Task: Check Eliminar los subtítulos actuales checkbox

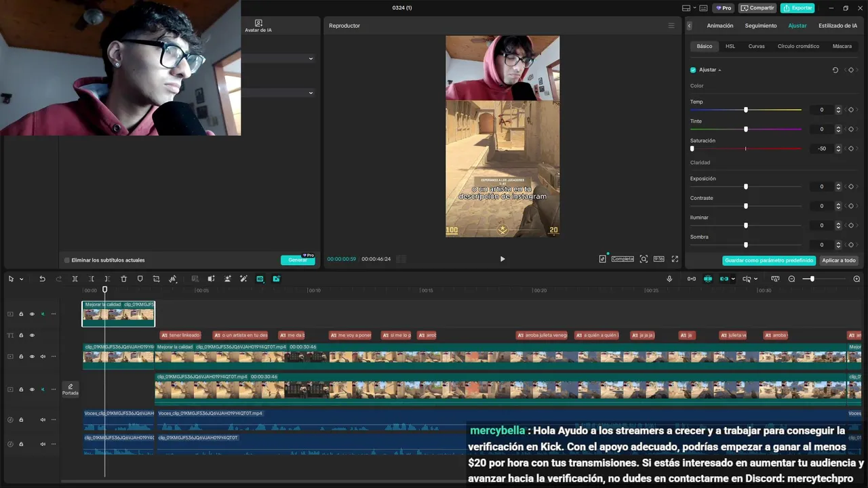Action: (x=66, y=260)
